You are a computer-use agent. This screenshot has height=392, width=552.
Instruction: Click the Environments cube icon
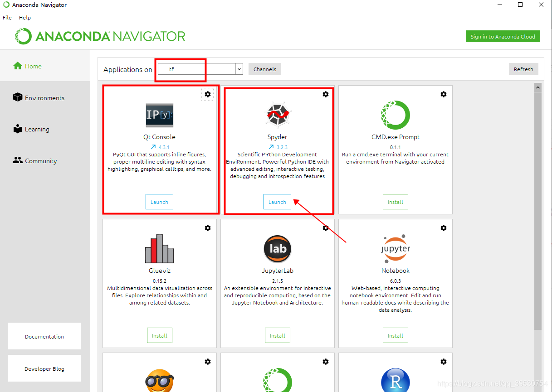point(18,97)
